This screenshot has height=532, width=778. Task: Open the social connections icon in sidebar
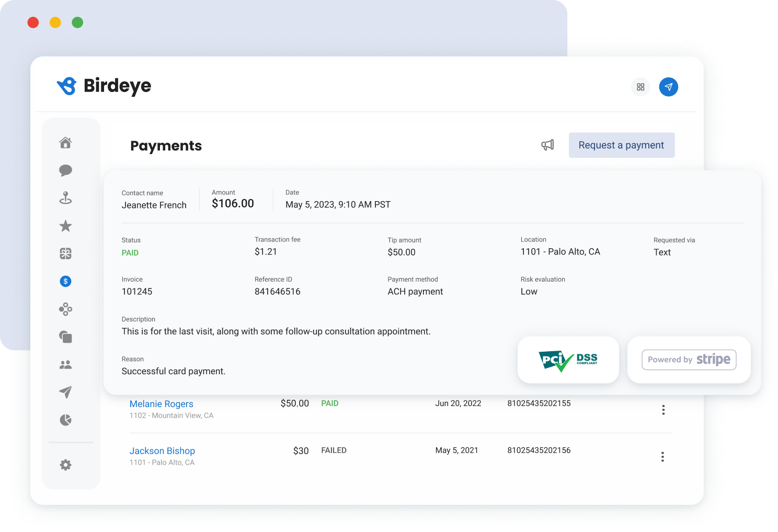[65, 309]
